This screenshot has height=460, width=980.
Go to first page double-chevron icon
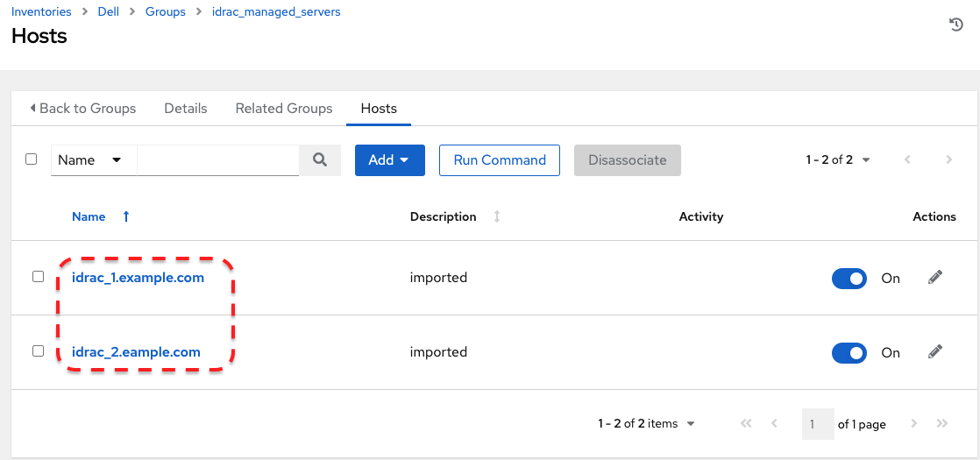point(746,424)
